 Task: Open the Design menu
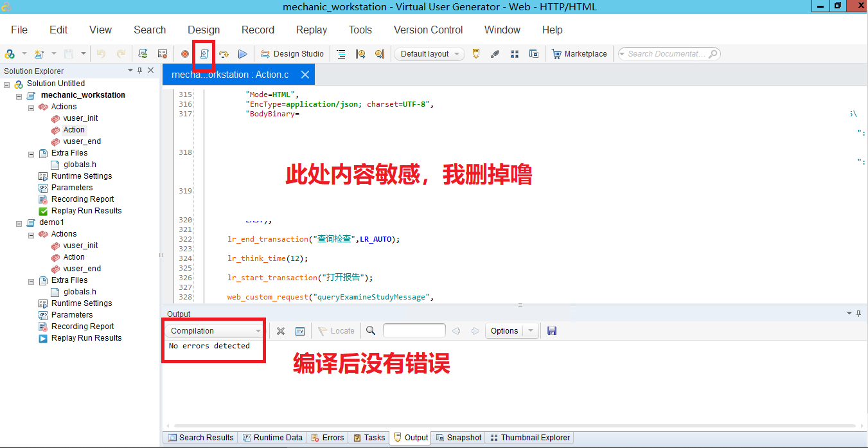click(204, 30)
